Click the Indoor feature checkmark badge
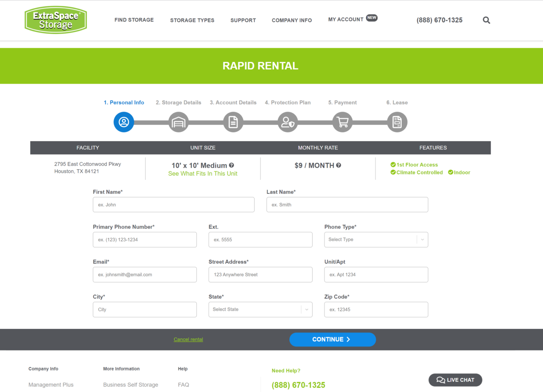The width and height of the screenshot is (543, 392). [450, 172]
